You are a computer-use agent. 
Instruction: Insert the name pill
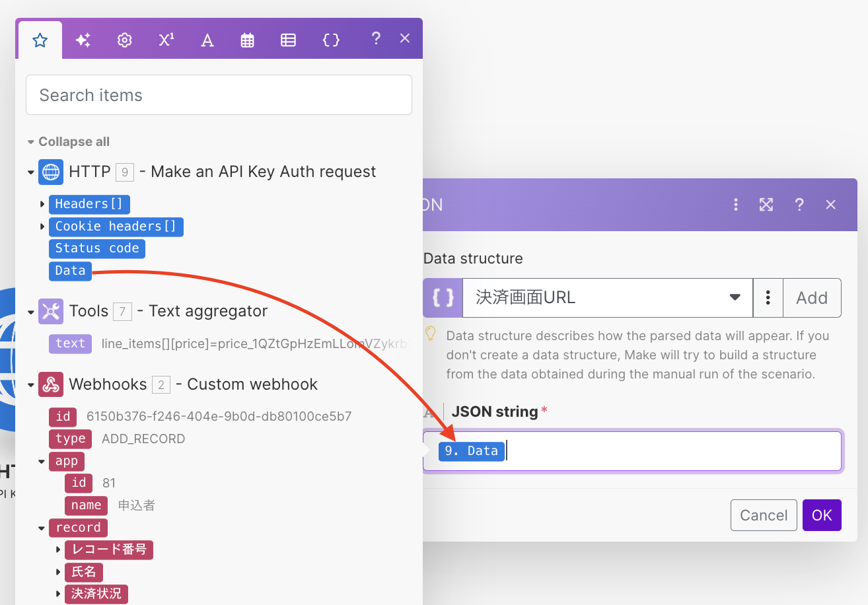[87, 505]
